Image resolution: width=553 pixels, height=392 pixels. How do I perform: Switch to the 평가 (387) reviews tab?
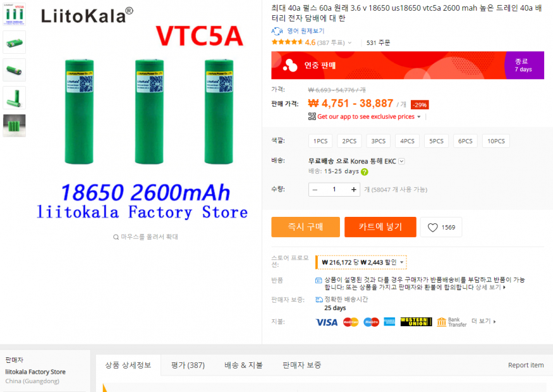(188, 365)
